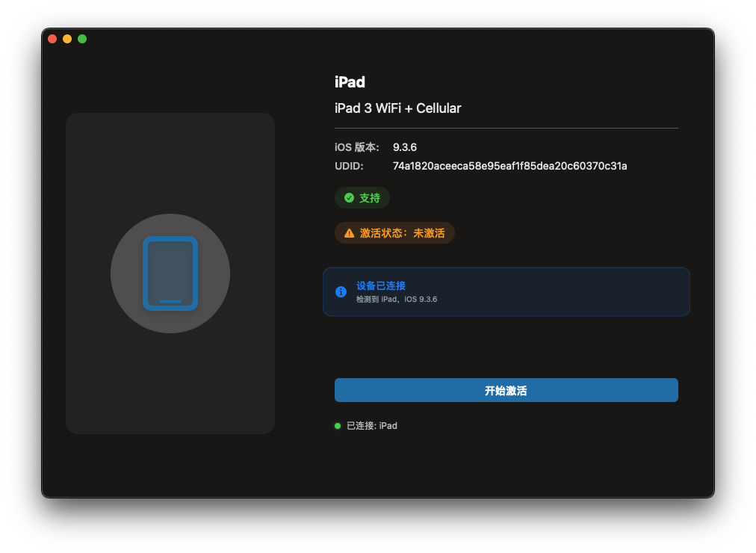Select the UDID value string
The width and height of the screenshot is (756, 553).
click(x=509, y=166)
